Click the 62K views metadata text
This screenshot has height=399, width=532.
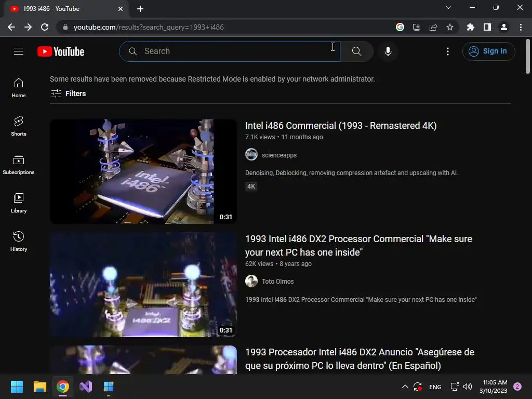pos(259,263)
